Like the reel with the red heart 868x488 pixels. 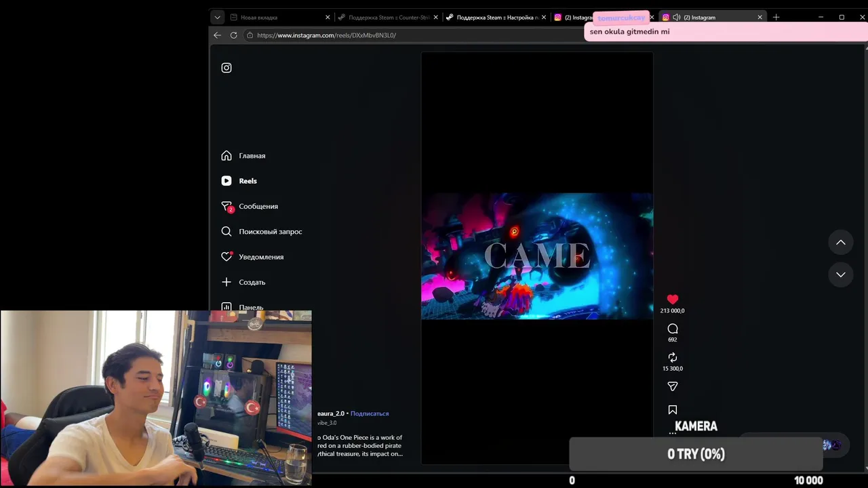673,300
